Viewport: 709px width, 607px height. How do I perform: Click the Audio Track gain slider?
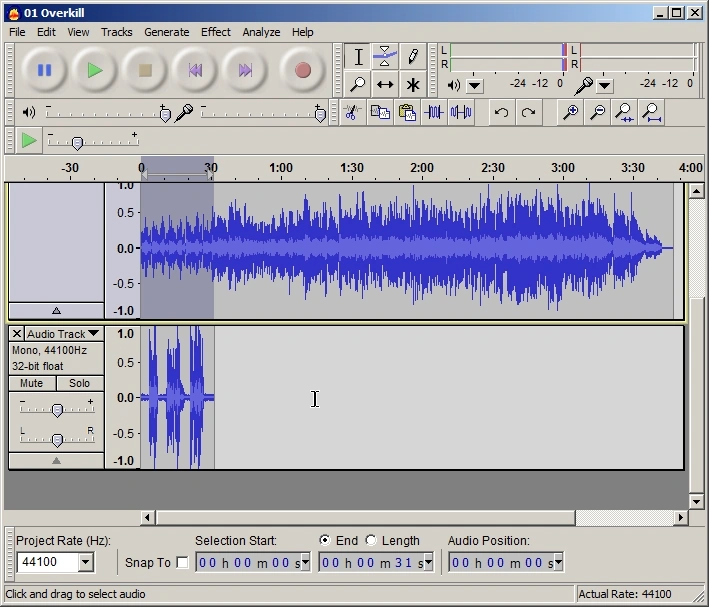coord(57,410)
